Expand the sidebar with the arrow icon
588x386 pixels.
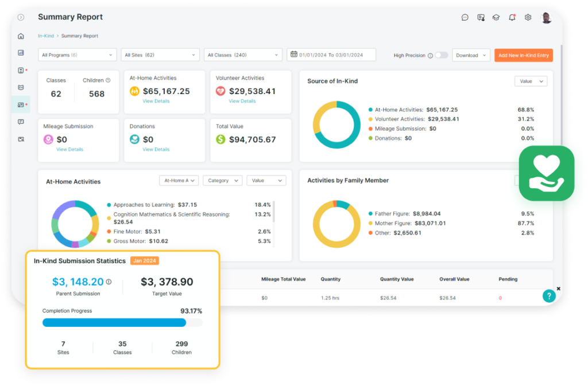[21, 17]
